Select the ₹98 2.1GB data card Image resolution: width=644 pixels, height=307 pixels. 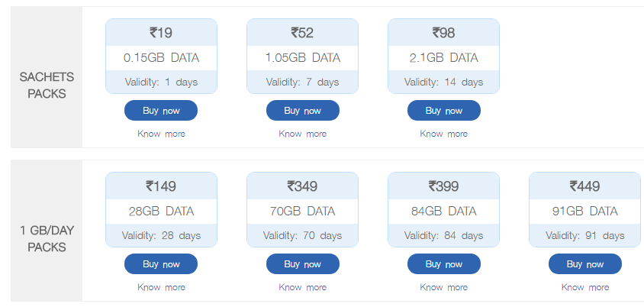(x=443, y=57)
